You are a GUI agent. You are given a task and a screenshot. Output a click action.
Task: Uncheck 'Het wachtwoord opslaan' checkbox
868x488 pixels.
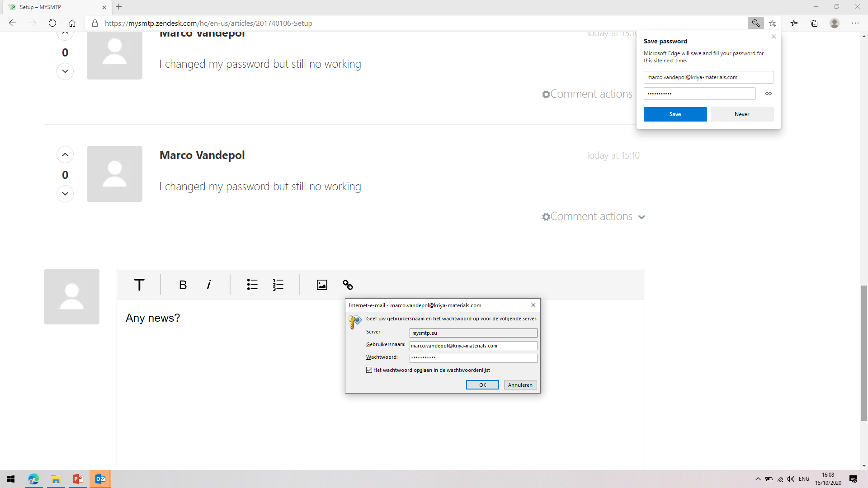coord(369,370)
